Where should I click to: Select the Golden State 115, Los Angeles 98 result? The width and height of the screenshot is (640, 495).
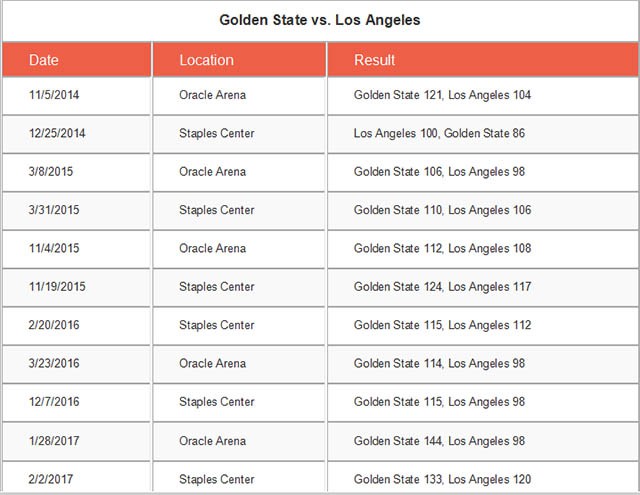coord(439,402)
